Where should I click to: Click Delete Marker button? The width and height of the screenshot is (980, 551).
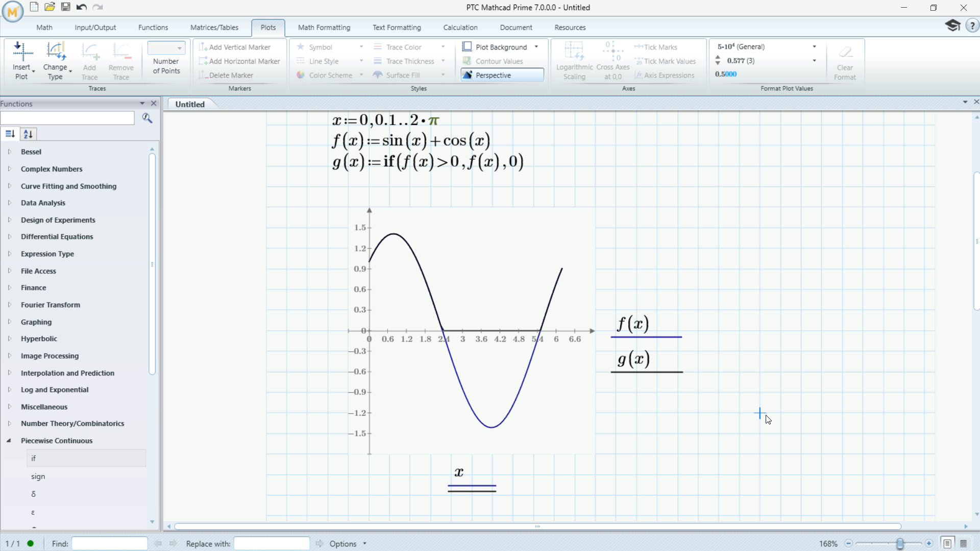tap(226, 75)
